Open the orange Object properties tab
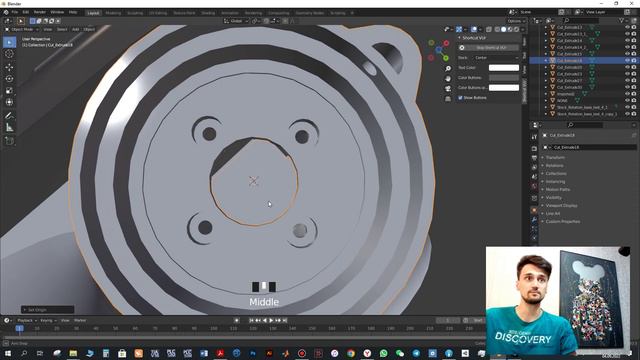 click(x=534, y=210)
